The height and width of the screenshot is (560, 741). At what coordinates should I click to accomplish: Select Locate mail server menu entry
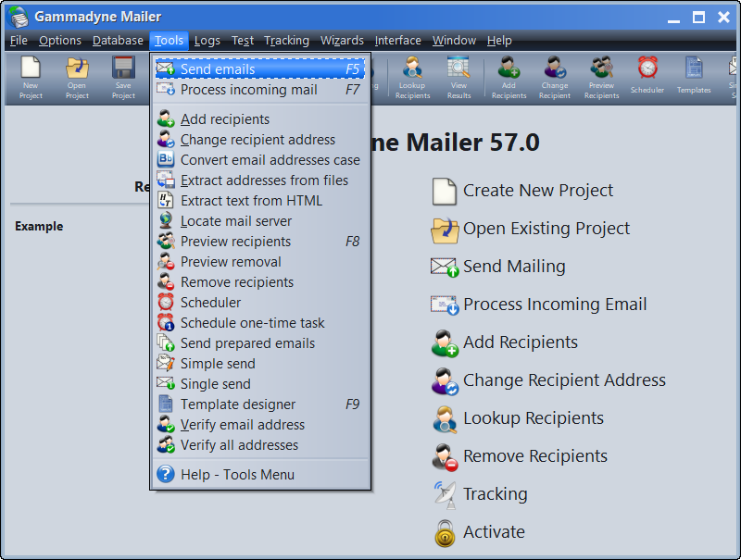[x=260, y=220]
